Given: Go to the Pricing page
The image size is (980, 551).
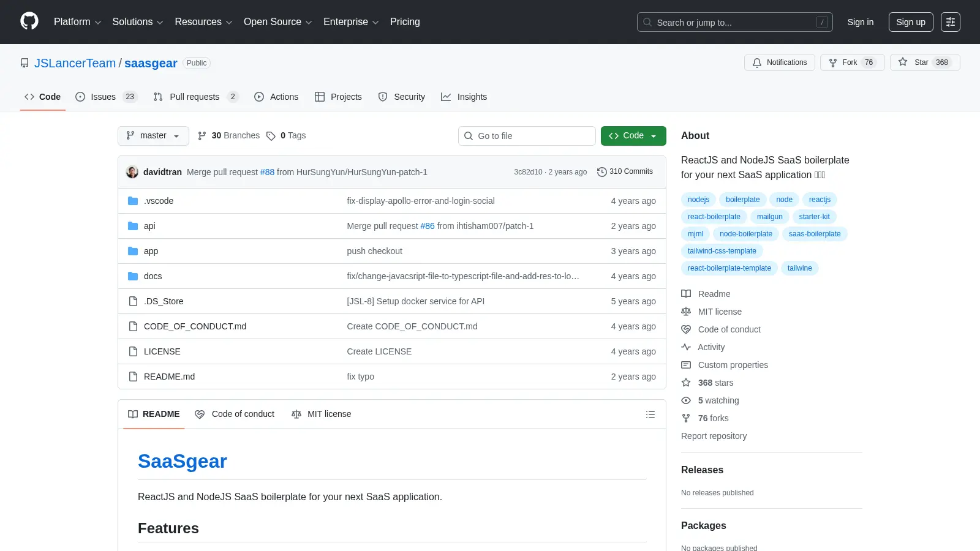Looking at the screenshot, I should (x=405, y=22).
